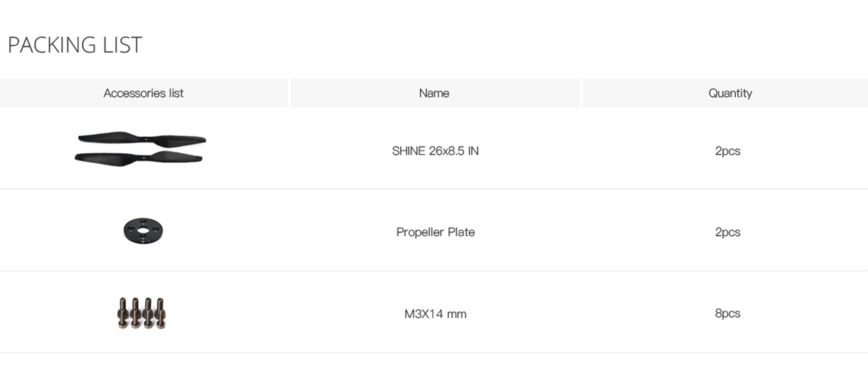Click the 2pcs quantity for SHINE propellers

(x=727, y=151)
